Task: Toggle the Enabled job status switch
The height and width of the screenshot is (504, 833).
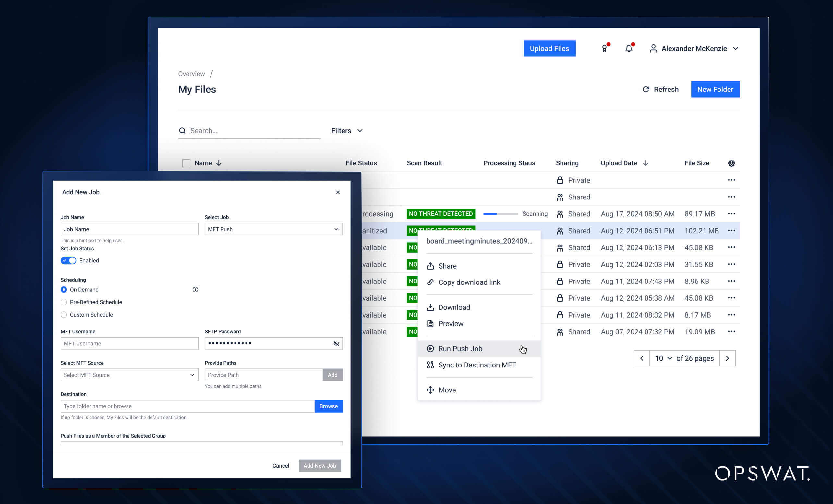Action: click(x=68, y=260)
